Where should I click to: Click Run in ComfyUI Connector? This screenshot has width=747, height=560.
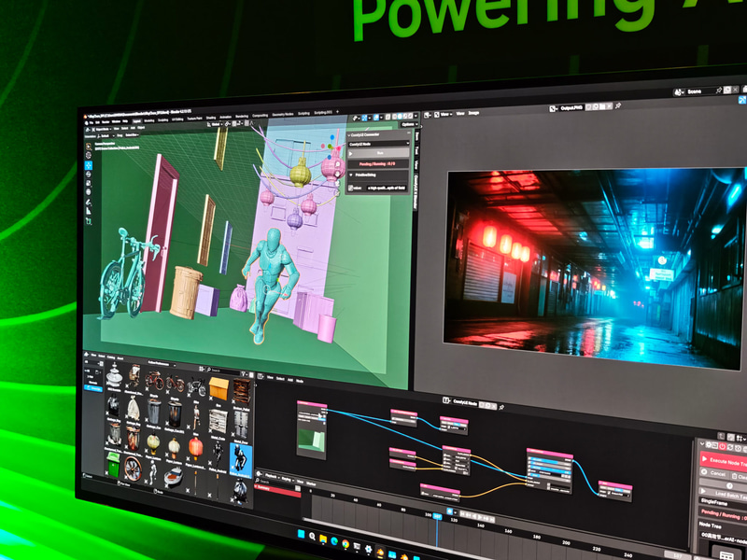coord(379,153)
